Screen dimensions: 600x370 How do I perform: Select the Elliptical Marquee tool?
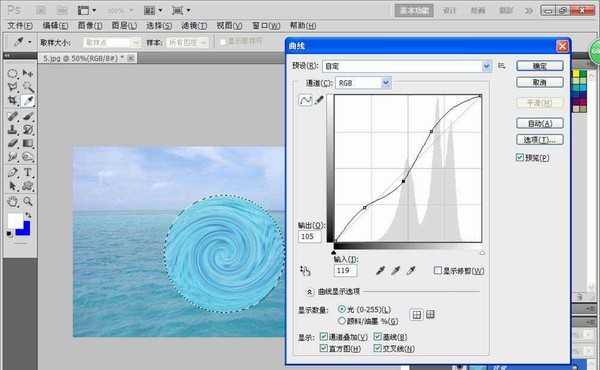click(x=13, y=73)
